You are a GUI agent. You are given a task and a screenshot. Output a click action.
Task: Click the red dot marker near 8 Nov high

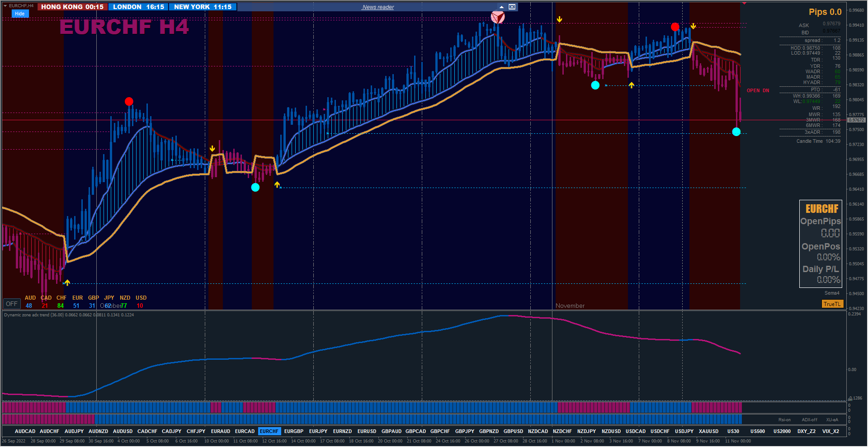tap(675, 27)
